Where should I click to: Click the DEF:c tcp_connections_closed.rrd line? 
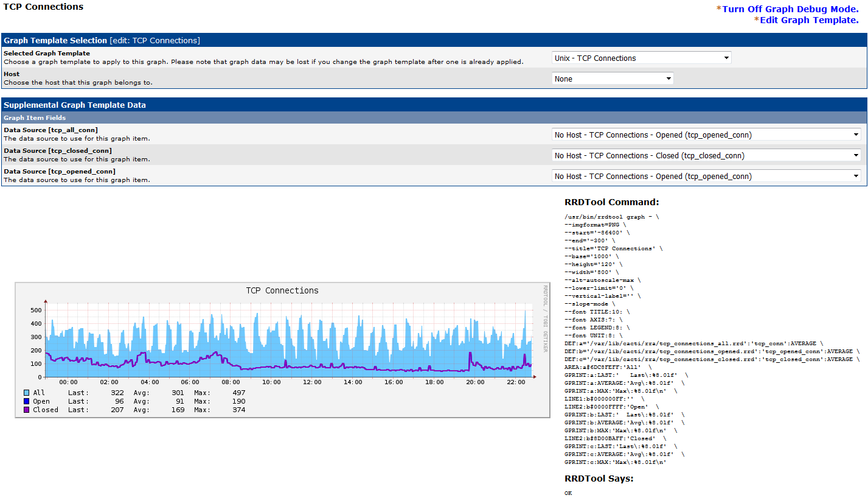[x=712, y=359]
